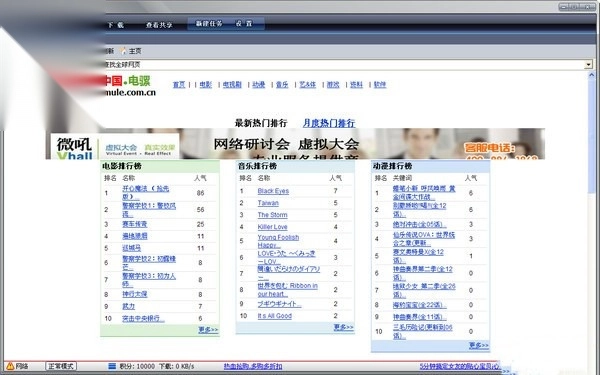Open the 下载 toolbar tab
The height and width of the screenshot is (375, 600).
tap(115, 25)
